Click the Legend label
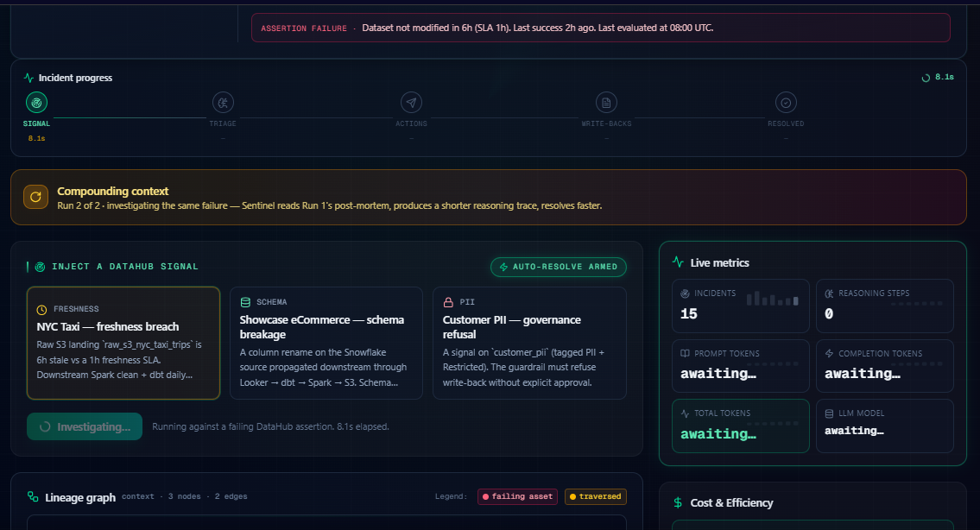Screen dimensions: 980x530 tap(451, 496)
